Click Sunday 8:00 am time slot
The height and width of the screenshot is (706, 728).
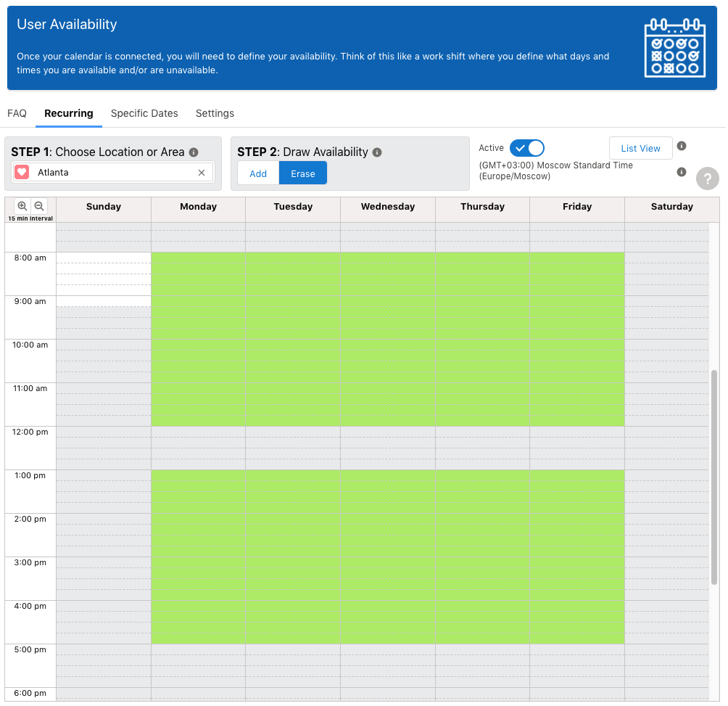[104, 258]
